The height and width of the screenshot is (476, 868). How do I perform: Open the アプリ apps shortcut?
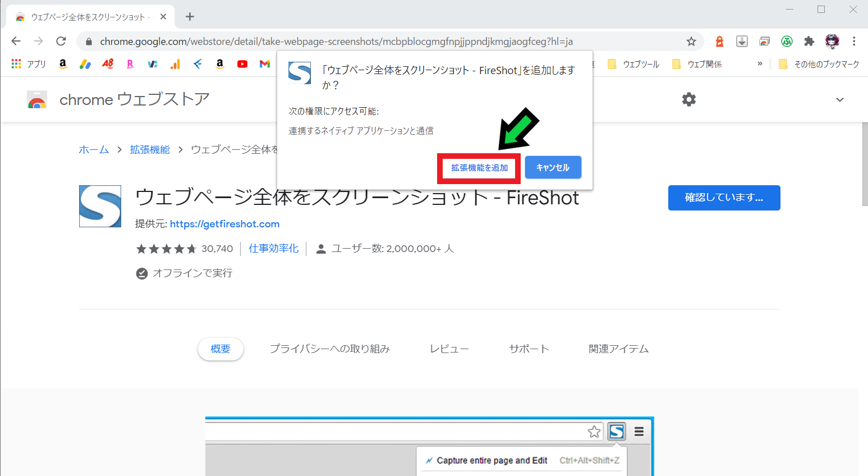29,64
